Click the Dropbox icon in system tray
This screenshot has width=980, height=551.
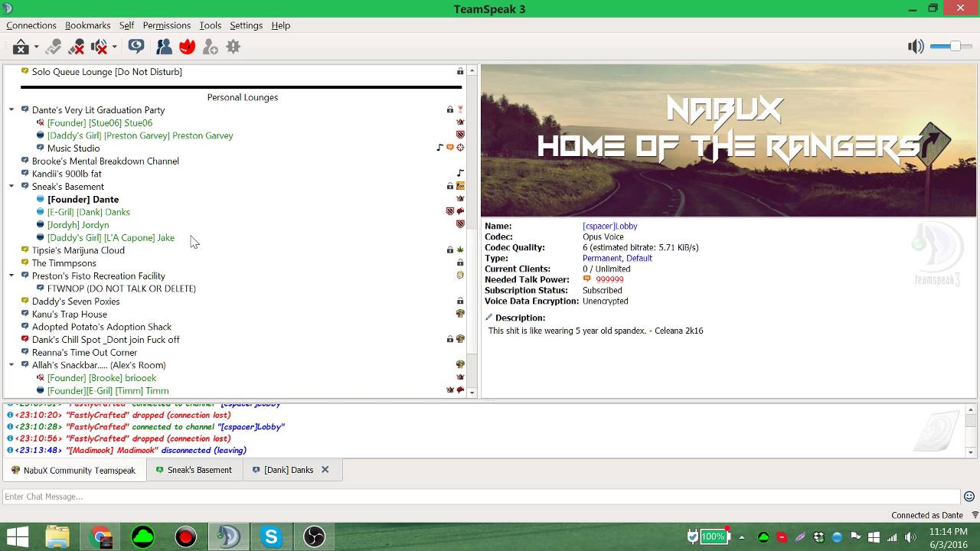pos(819,537)
